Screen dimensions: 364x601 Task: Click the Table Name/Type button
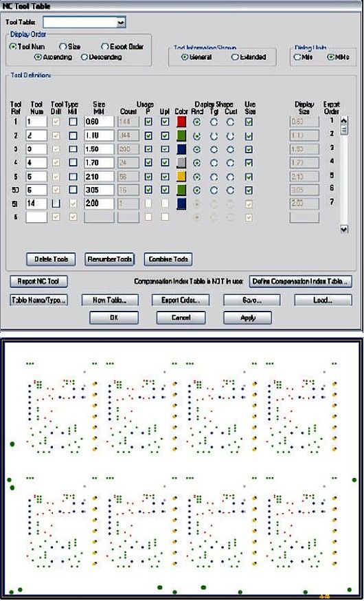click(x=38, y=300)
